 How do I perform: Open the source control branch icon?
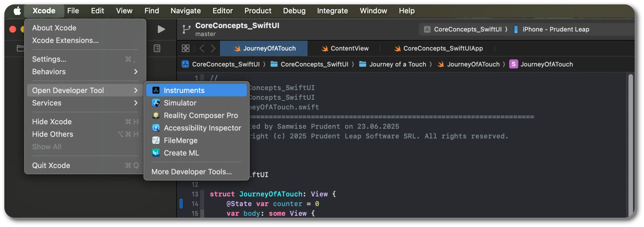point(186,29)
